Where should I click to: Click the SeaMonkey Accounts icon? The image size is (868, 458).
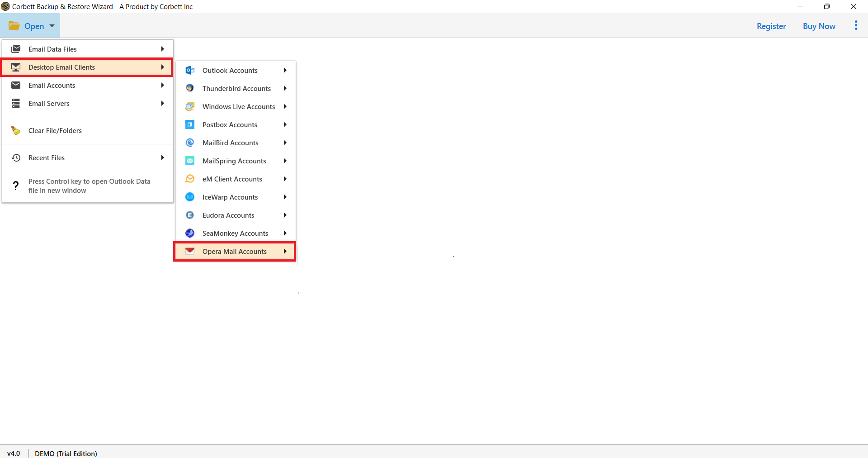click(x=190, y=233)
